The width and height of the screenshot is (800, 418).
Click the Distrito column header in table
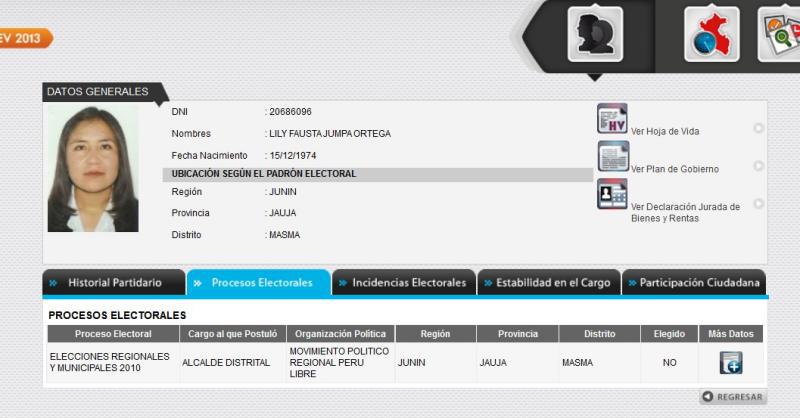(599, 334)
